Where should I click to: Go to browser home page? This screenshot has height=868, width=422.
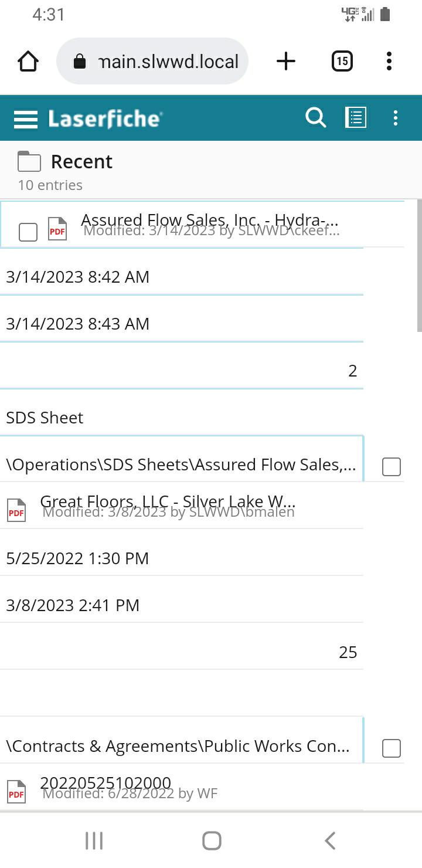click(28, 61)
